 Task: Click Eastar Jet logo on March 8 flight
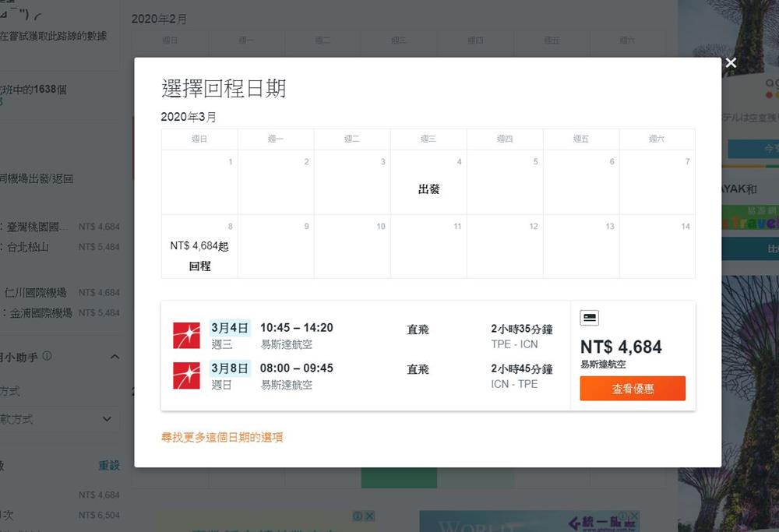coord(186,375)
